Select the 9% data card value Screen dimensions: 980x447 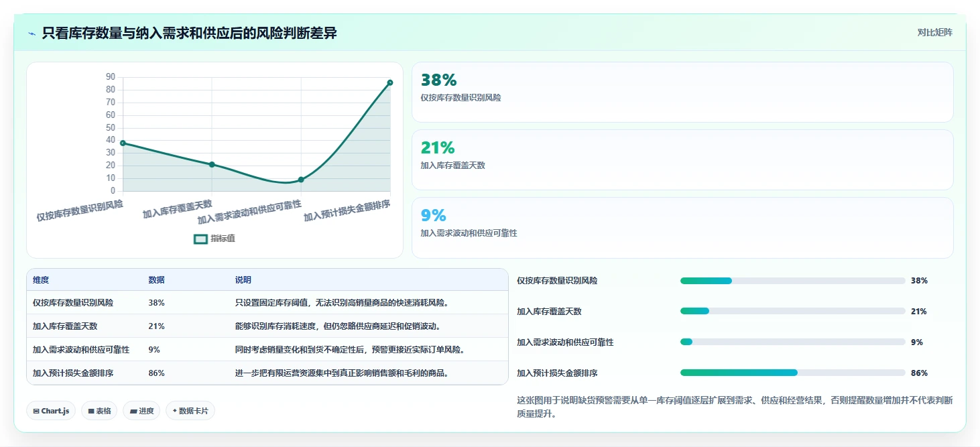[x=433, y=216]
